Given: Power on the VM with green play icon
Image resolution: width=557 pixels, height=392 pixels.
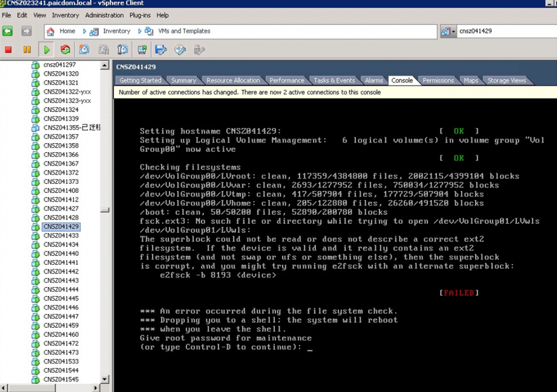Looking at the screenshot, I should [47, 49].
